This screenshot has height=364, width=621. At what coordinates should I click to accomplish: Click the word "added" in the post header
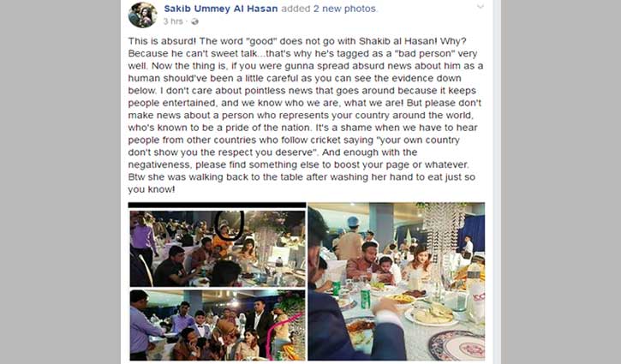pyautogui.click(x=296, y=9)
